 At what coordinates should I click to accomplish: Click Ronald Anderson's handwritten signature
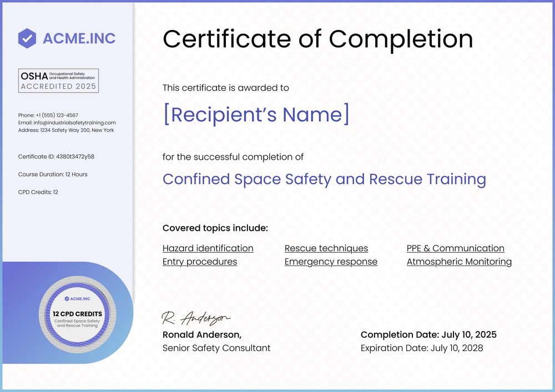196,315
